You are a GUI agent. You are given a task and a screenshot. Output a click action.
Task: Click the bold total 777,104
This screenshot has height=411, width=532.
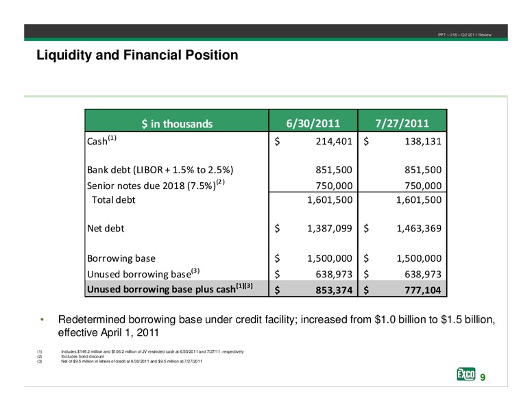pyautogui.click(x=423, y=290)
